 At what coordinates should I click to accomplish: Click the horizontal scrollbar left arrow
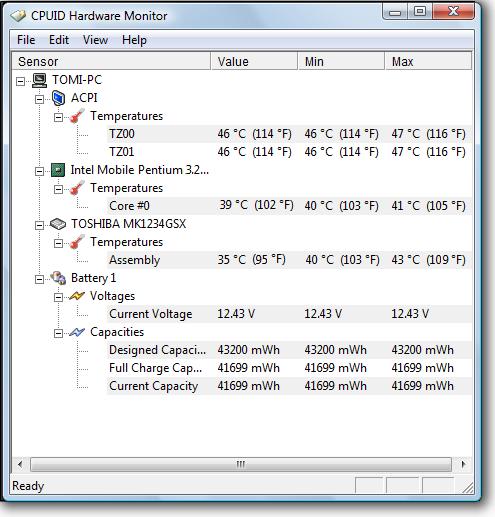tap(20, 464)
